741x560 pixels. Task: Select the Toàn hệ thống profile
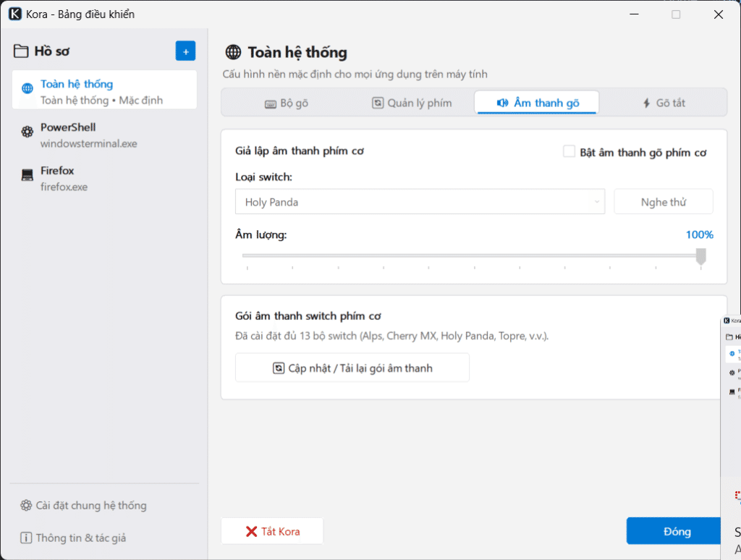tap(104, 90)
